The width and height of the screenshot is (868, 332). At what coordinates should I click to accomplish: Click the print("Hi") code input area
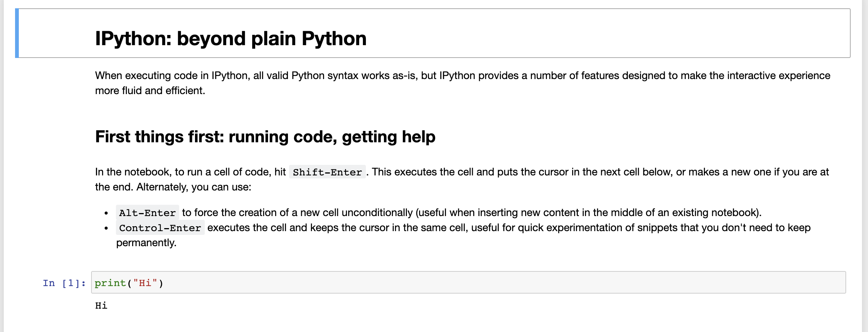468,282
